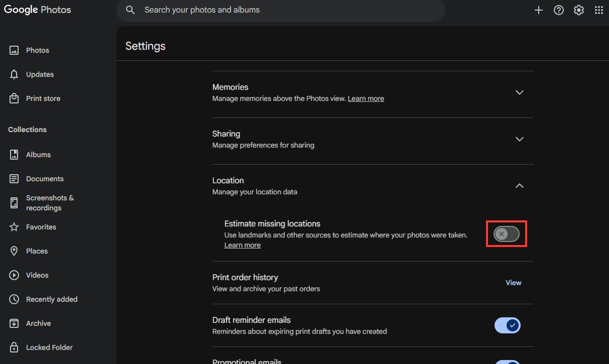Click the Settings page heading
The width and height of the screenshot is (609, 364).
pos(146,46)
